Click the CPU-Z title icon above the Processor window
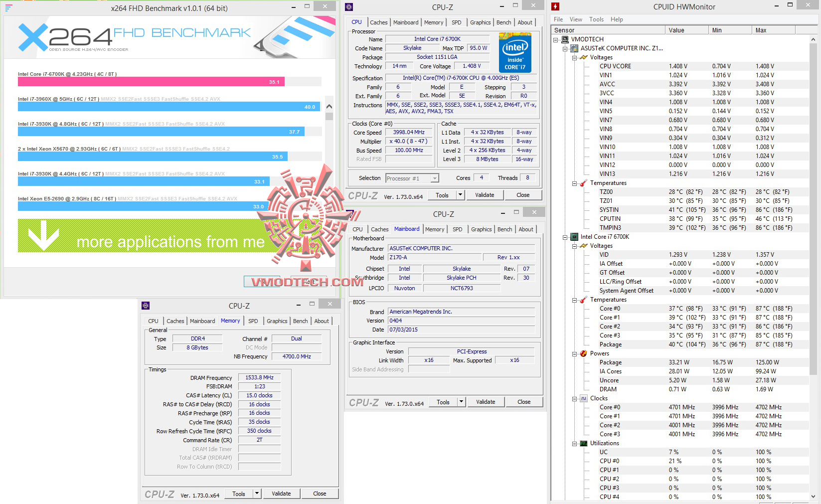 (349, 7)
